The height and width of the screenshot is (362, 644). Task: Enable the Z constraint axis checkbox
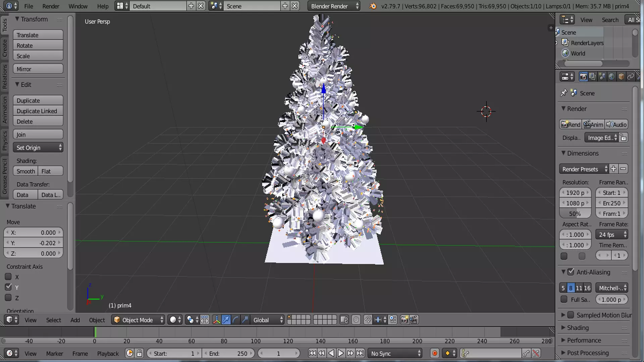(8, 298)
